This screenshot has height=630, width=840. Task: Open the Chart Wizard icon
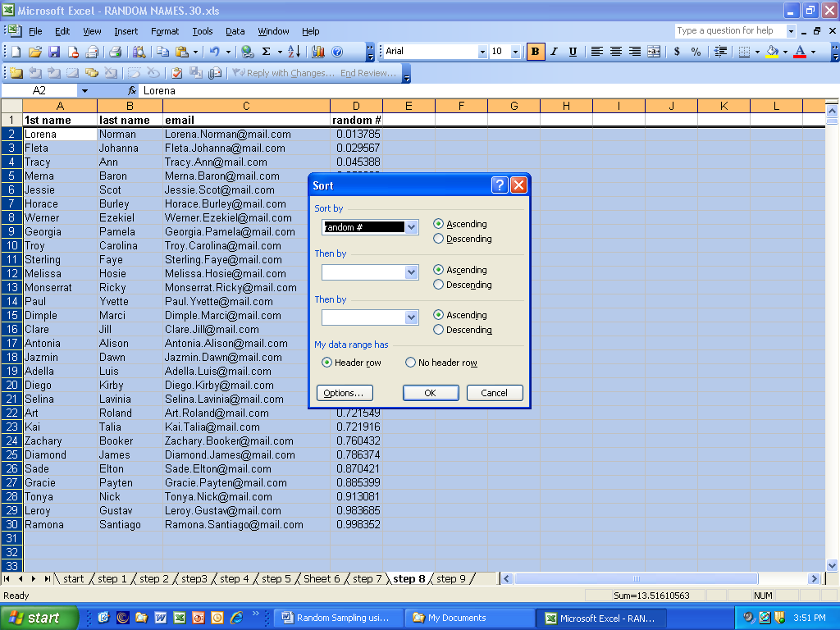point(318,52)
